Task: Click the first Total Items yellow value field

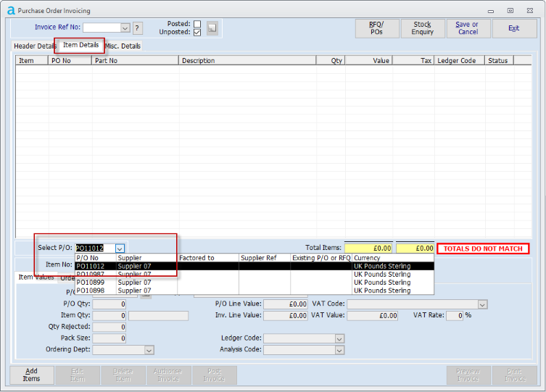Action: [x=368, y=249]
